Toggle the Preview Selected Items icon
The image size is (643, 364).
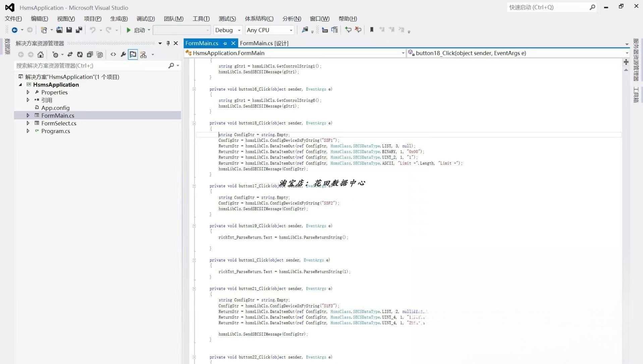point(133,55)
